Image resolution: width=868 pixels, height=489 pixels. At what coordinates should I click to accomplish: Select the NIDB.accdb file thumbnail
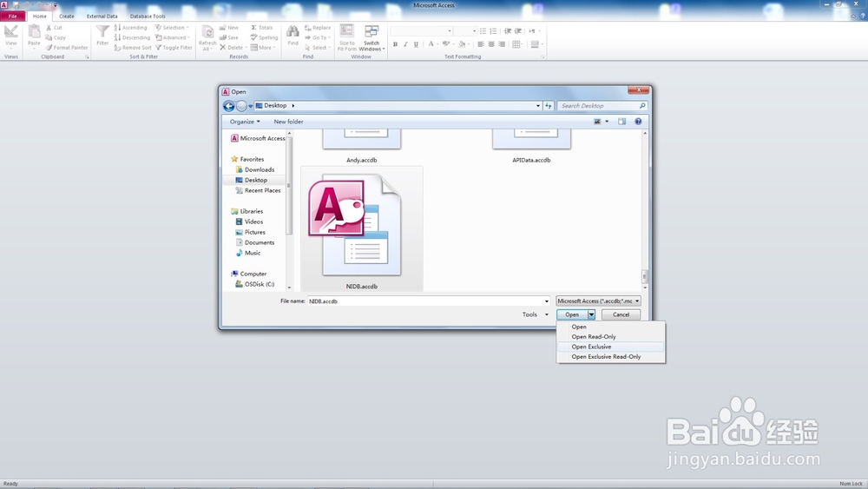(361, 228)
